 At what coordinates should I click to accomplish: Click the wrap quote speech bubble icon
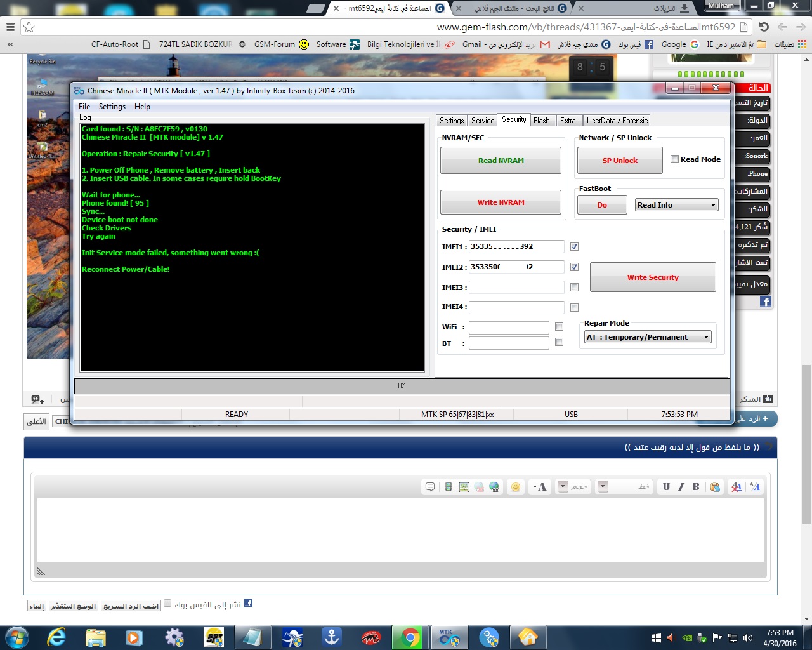click(x=430, y=487)
